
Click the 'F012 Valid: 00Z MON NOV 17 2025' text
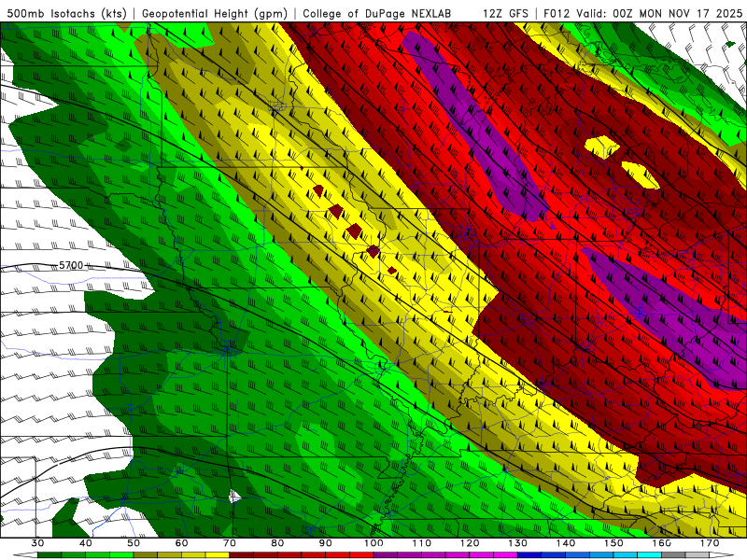[x=643, y=13]
